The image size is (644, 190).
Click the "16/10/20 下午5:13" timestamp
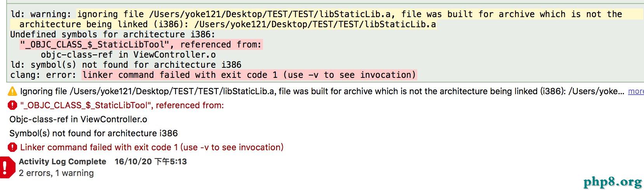(x=151, y=162)
